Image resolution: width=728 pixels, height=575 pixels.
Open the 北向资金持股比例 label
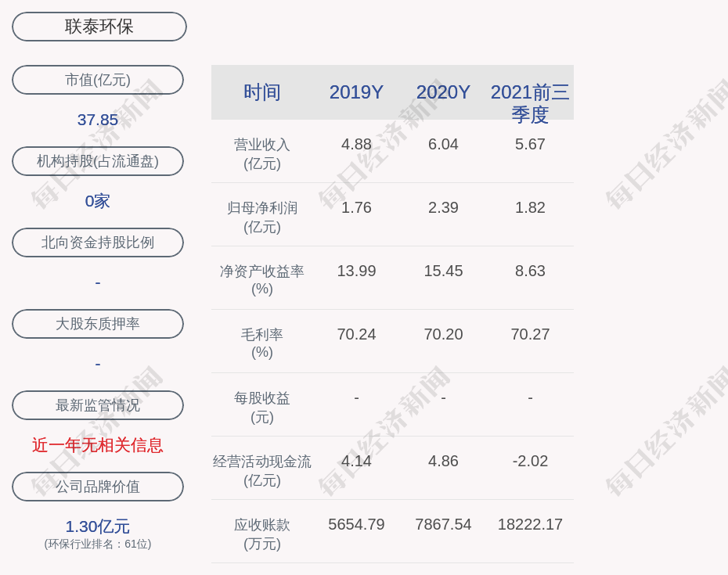click(98, 243)
